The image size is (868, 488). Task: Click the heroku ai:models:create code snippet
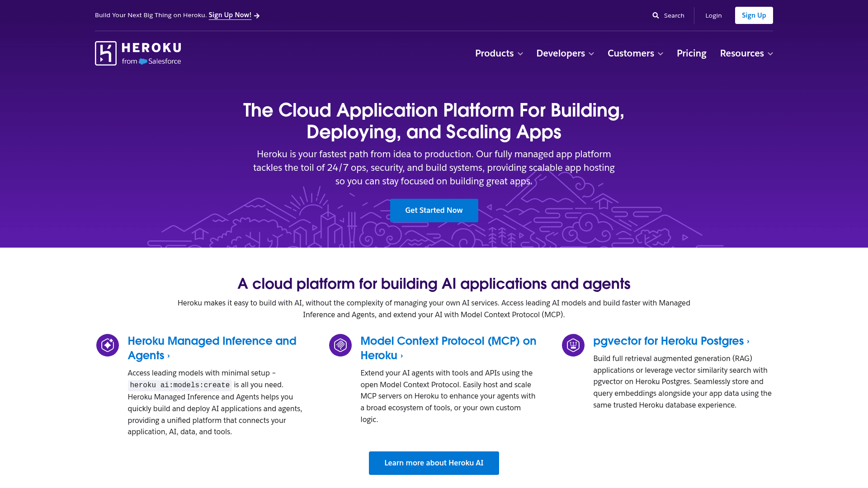[180, 385]
